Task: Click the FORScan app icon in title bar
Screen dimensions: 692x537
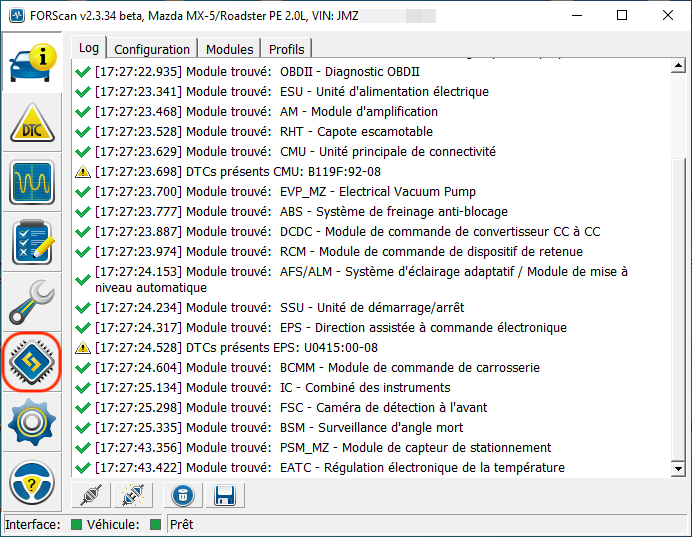Action: pos(17,16)
